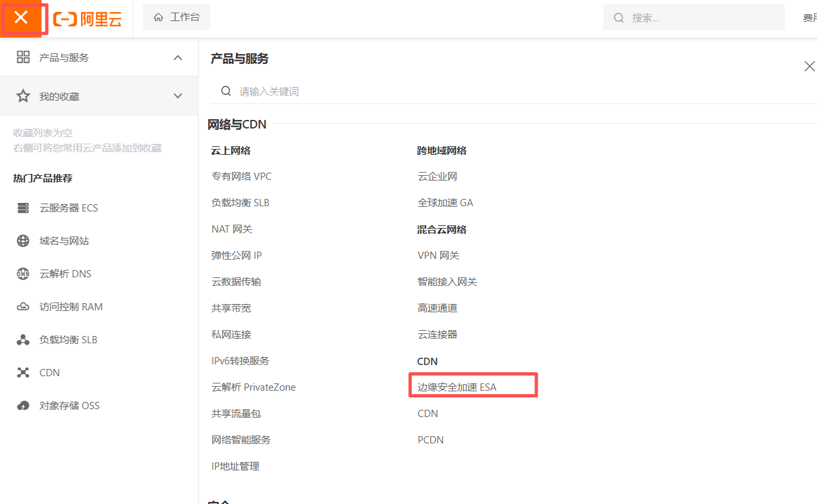Collapse the 产品与服务 section chevron
This screenshot has width=817, height=504.
178,57
